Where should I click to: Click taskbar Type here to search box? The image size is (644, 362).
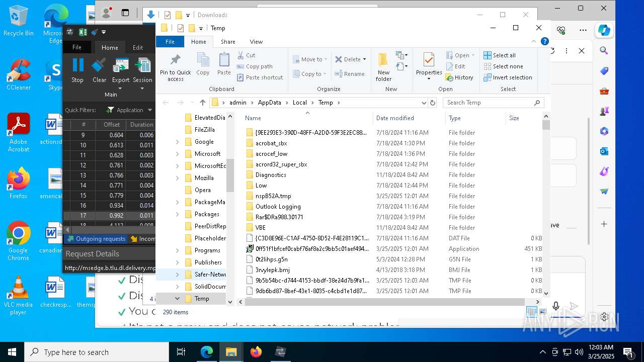97,352
